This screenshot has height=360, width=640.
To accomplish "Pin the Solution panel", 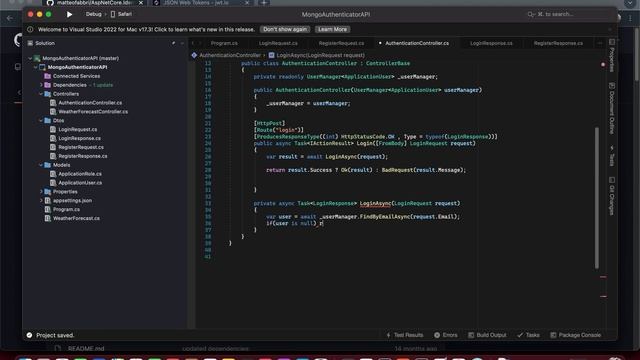I will click(x=173, y=43).
